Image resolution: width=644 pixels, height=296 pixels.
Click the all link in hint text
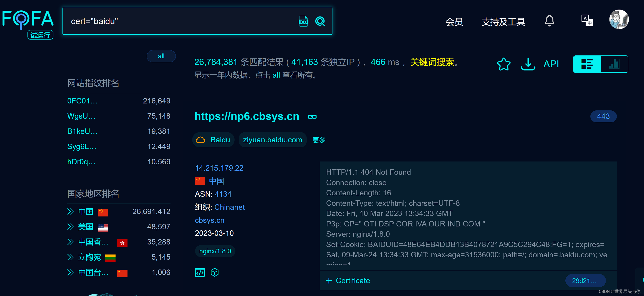click(x=276, y=75)
